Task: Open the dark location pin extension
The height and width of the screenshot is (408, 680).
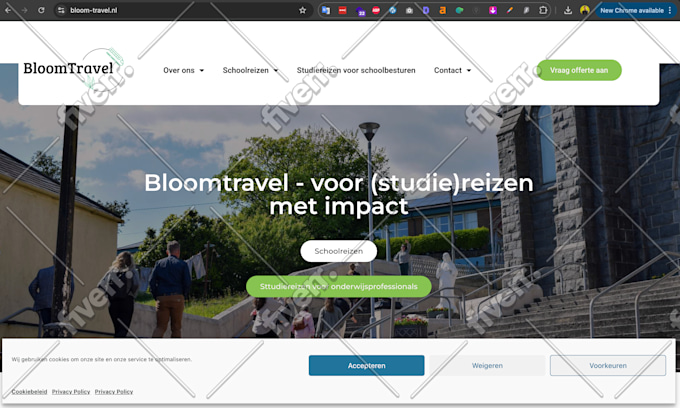Action: click(x=476, y=10)
